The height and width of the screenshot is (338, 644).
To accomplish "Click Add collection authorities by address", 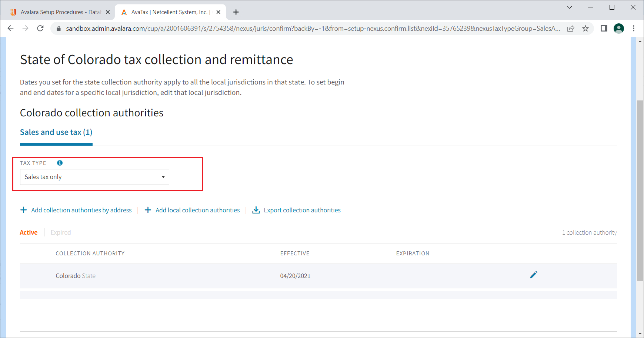I will 81,210.
